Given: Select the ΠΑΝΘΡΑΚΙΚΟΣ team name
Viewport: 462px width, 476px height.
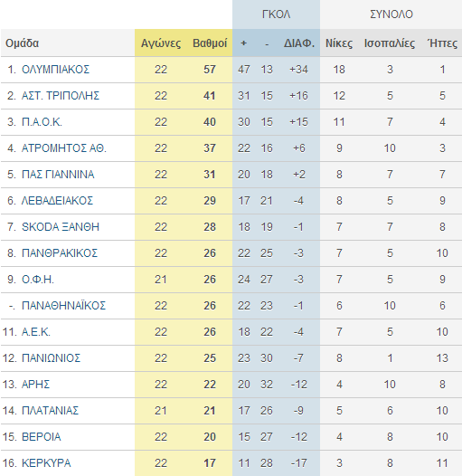Looking at the screenshot, I should click(60, 253).
